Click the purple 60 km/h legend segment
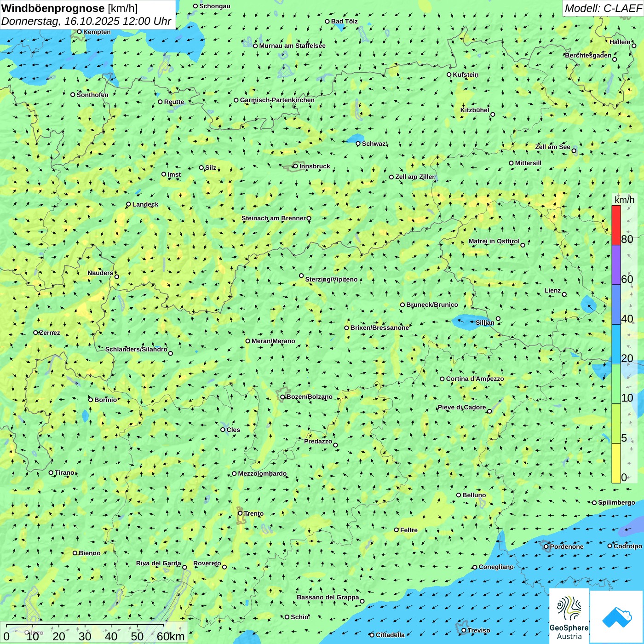The width and height of the screenshot is (644, 644). [616, 264]
